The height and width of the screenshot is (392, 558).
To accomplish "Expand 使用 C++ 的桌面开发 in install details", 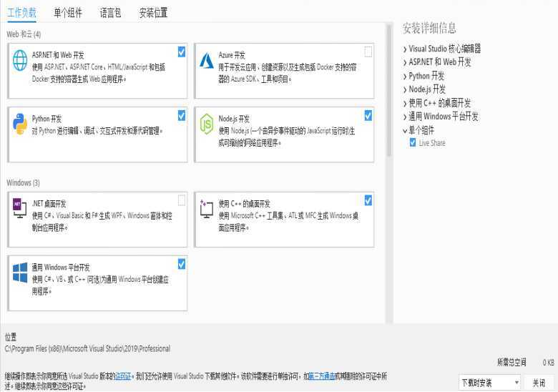I will (x=405, y=104).
